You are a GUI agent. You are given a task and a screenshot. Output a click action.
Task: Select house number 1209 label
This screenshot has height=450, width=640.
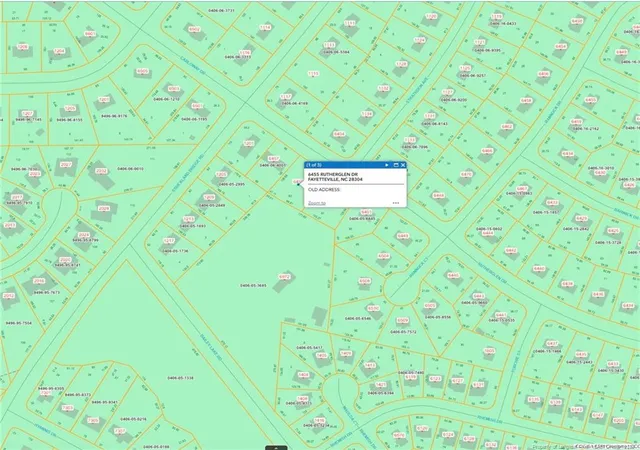(209, 197)
